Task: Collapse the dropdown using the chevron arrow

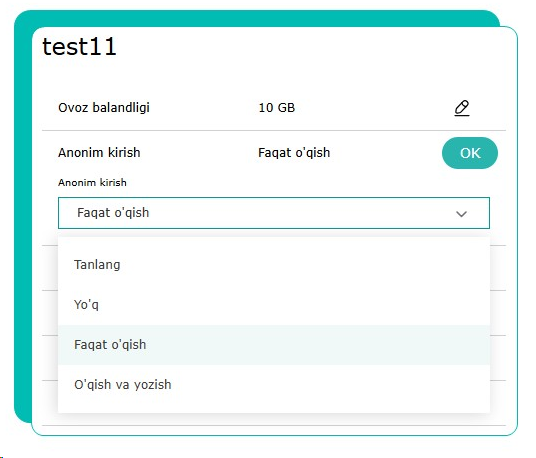Action: point(461,214)
